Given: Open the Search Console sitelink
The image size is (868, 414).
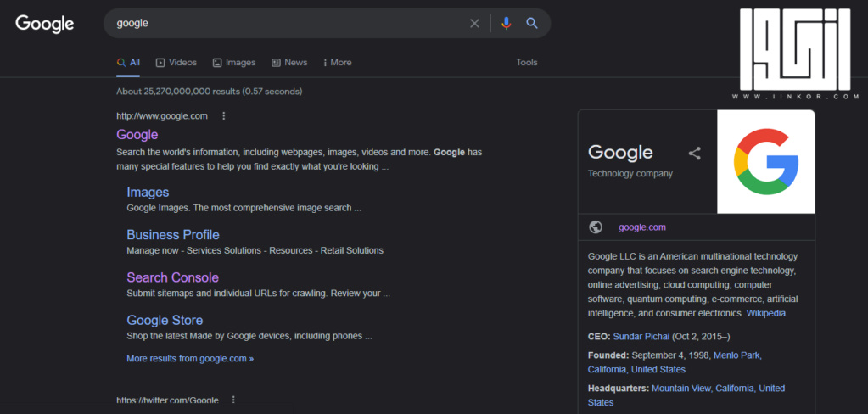Looking at the screenshot, I should point(173,277).
